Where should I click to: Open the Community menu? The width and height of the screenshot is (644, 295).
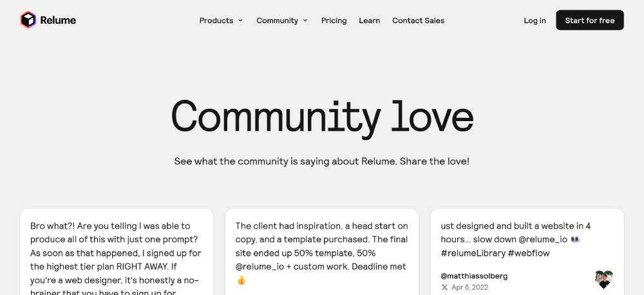click(282, 21)
